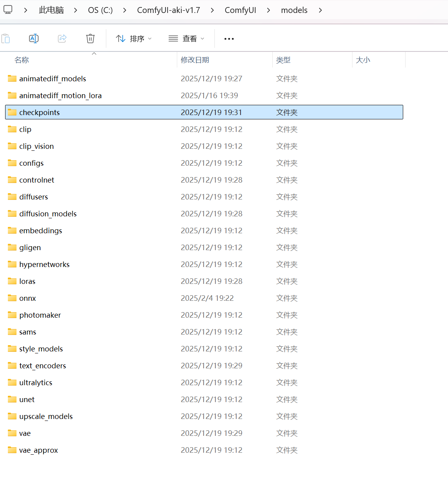The width and height of the screenshot is (448, 481).
Task: Expand chevron after ComfyUI-aki-v1.7 breadcrumb
Action: click(212, 10)
